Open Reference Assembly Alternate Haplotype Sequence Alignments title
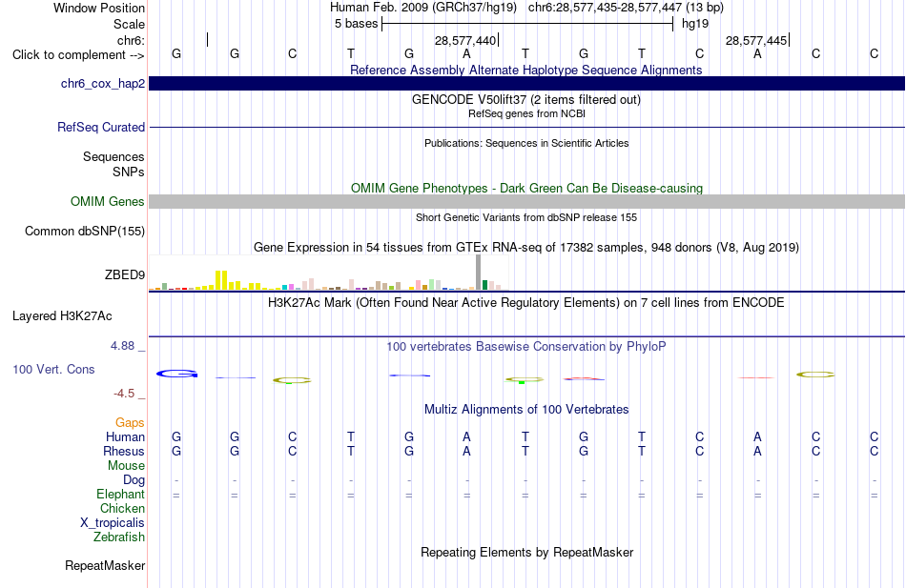The height and width of the screenshot is (588, 906). (x=525, y=70)
